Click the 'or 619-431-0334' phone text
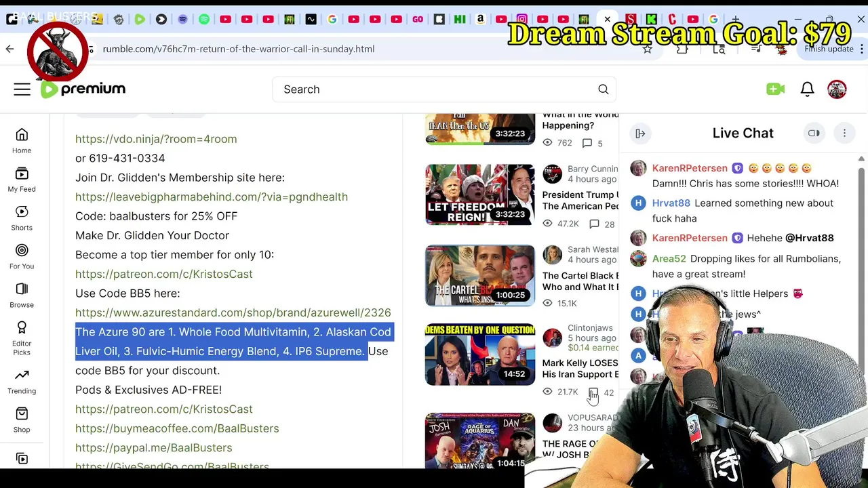The image size is (868, 488). click(120, 158)
